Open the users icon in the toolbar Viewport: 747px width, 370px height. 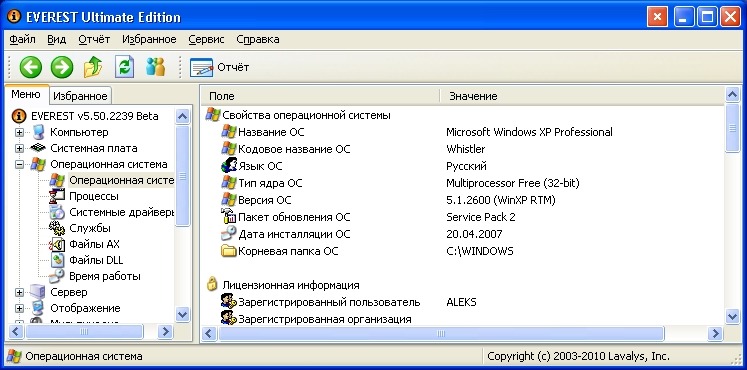point(155,67)
